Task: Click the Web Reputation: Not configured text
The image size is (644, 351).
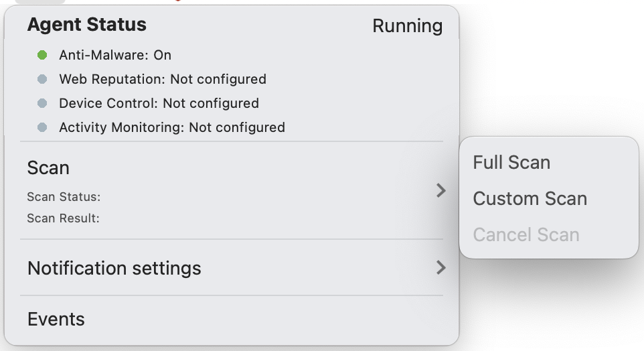Action: click(162, 79)
